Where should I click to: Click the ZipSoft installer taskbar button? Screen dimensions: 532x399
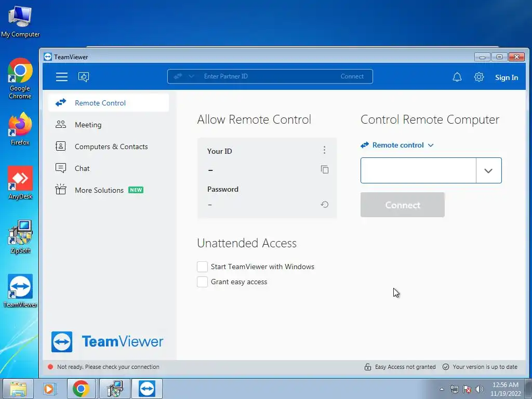(x=114, y=389)
